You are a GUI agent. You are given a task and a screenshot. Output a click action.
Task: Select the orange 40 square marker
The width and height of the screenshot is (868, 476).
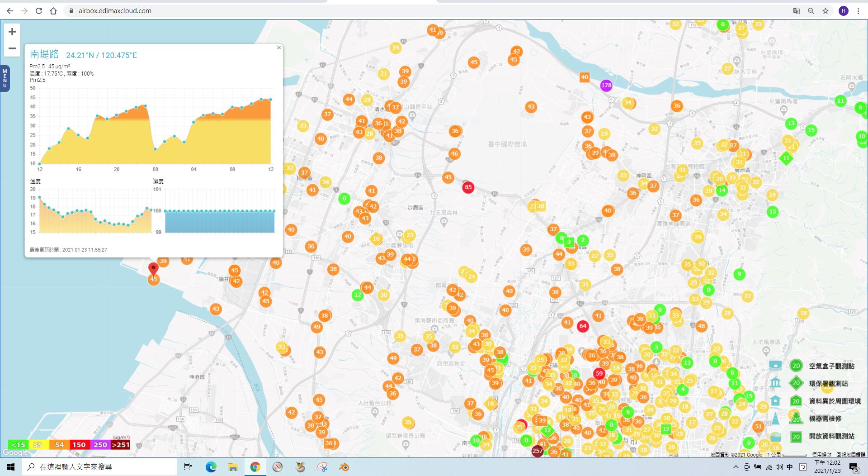(585, 77)
